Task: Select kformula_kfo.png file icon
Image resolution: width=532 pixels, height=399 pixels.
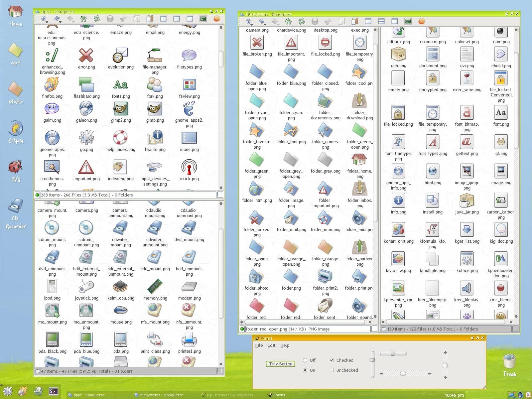Action: tap(432, 230)
